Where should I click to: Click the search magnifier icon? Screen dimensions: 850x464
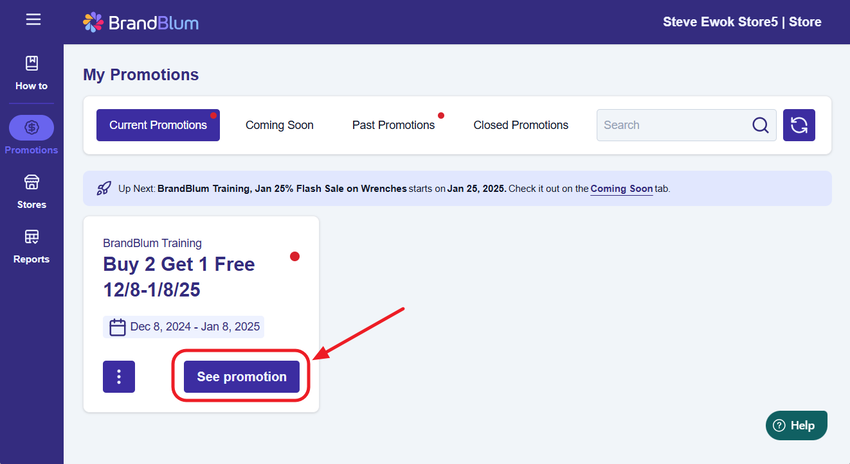click(x=760, y=125)
